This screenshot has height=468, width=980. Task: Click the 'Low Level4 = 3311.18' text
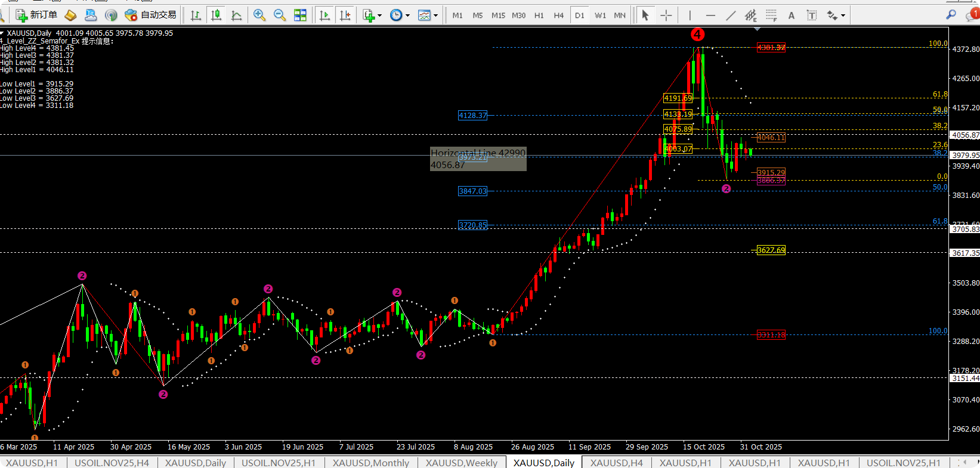coord(37,106)
